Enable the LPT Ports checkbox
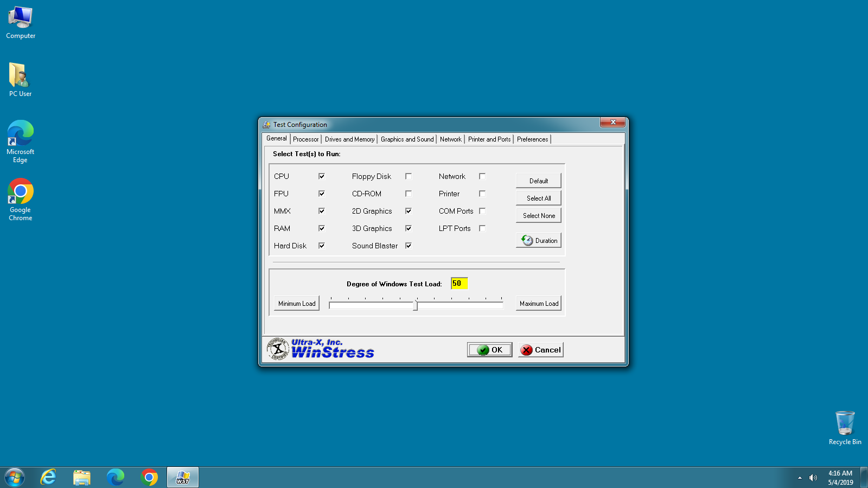868x488 pixels. [x=482, y=228]
